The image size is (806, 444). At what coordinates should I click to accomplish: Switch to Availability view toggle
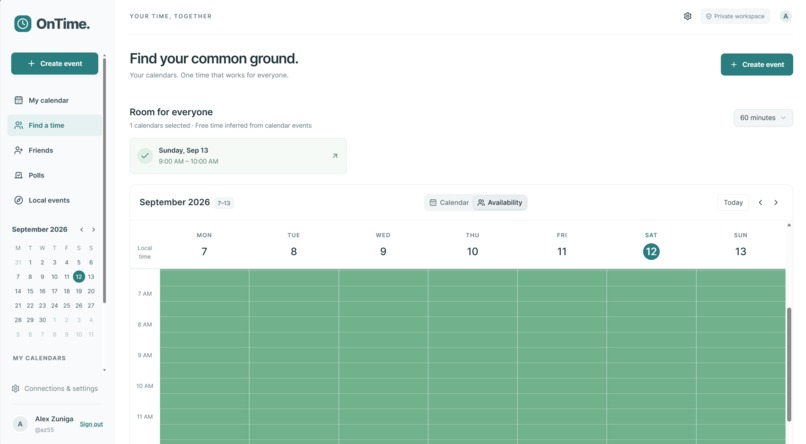[500, 202]
